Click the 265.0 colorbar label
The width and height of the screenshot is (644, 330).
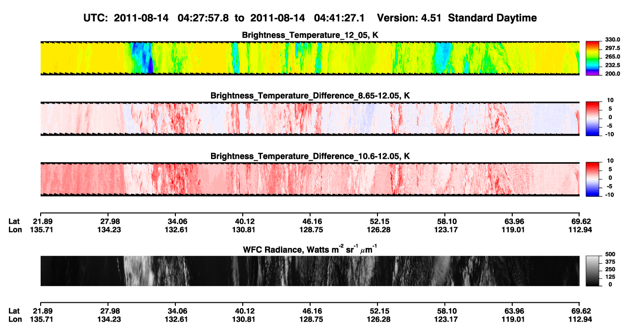click(612, 56)
